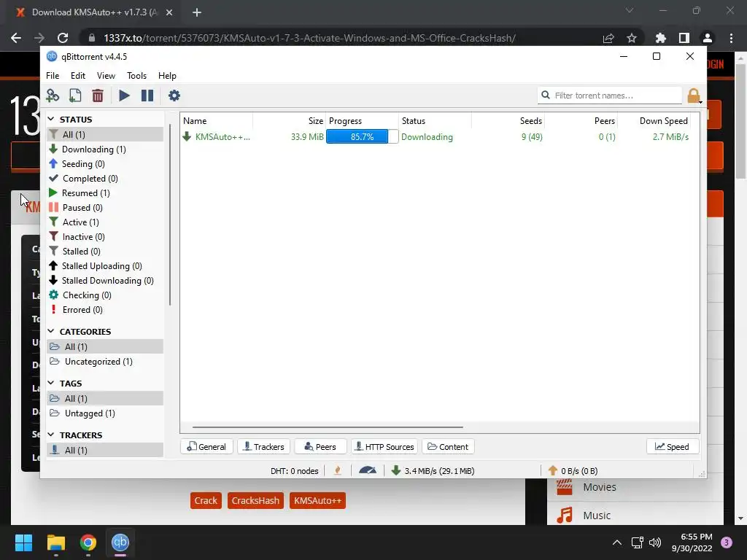Click the volume icon in system tray
747x560 pixels.
(x=655, y=542)
